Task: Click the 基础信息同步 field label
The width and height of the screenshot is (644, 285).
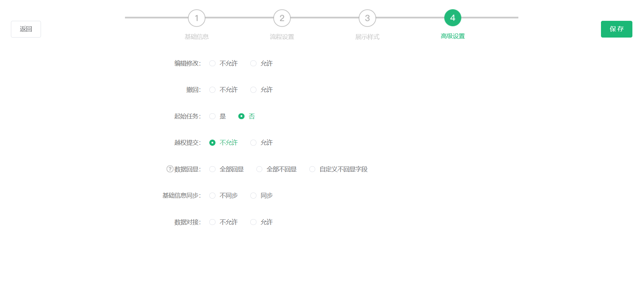Action: [182, 196]
